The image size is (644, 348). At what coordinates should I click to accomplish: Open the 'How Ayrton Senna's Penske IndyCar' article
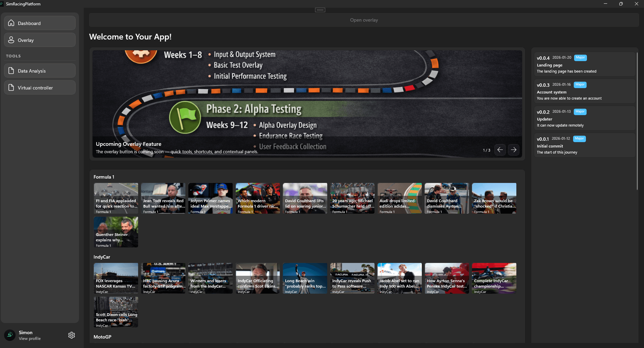point(447,278)
